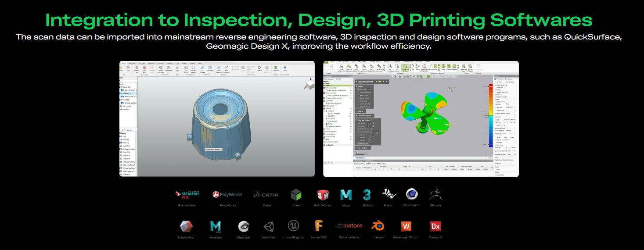
Task: Select Prepare Scan in QuickSurface toolbar
Action: (137, 69)
